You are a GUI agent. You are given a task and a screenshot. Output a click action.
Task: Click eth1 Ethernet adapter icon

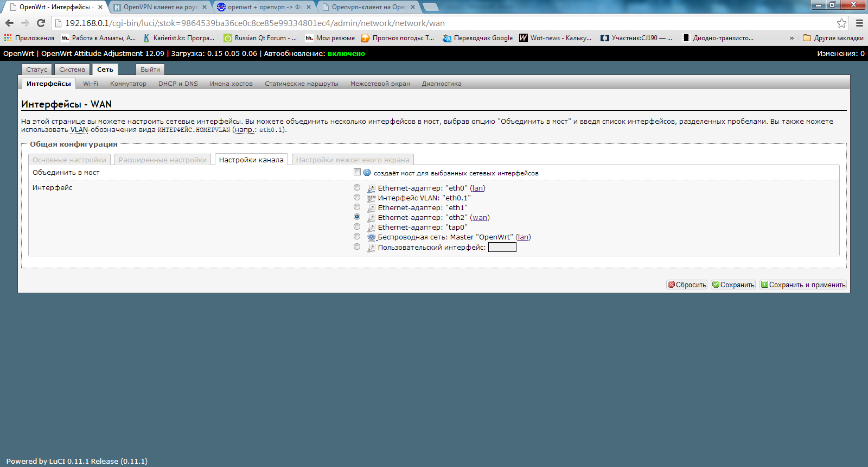click(x=371, y=208)
